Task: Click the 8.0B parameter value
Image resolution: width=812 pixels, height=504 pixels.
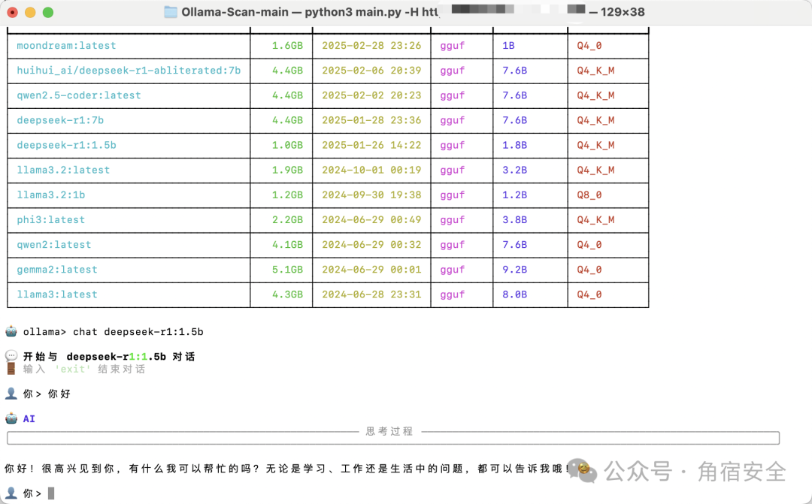Action: [x=514, y=294]
